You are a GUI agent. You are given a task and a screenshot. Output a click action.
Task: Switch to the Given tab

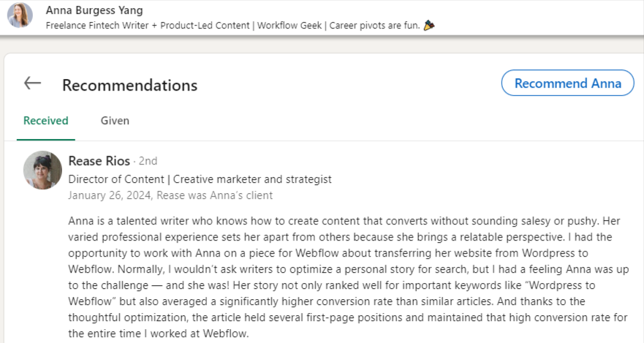[115, 121]
